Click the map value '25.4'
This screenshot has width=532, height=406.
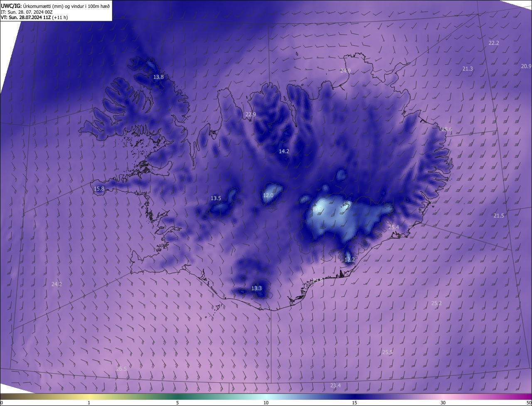click(x=394, y=227)
